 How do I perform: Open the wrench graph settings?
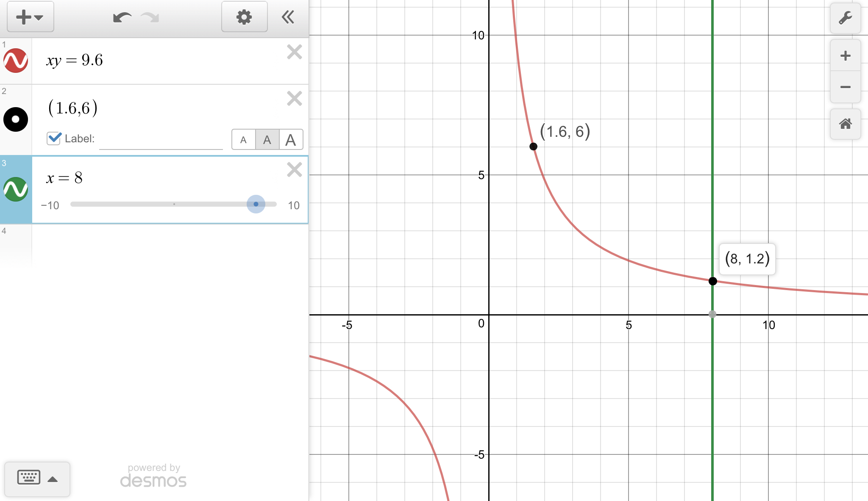pyautogui.click(x=845, y=18)
